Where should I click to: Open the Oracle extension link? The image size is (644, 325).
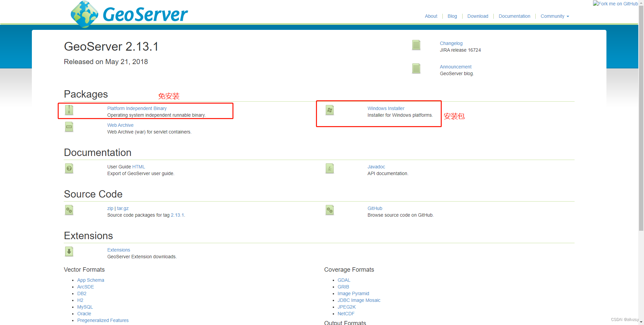pos(84,314)
